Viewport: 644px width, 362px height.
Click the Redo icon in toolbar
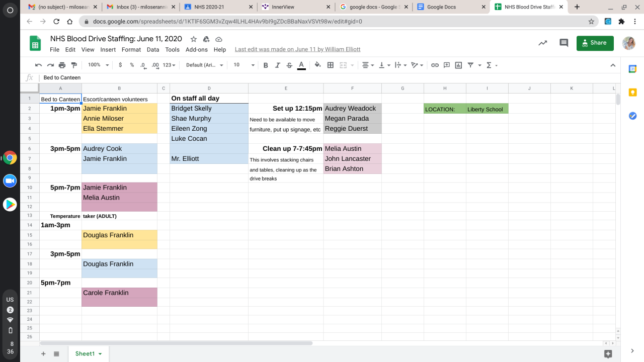(50, 65)
